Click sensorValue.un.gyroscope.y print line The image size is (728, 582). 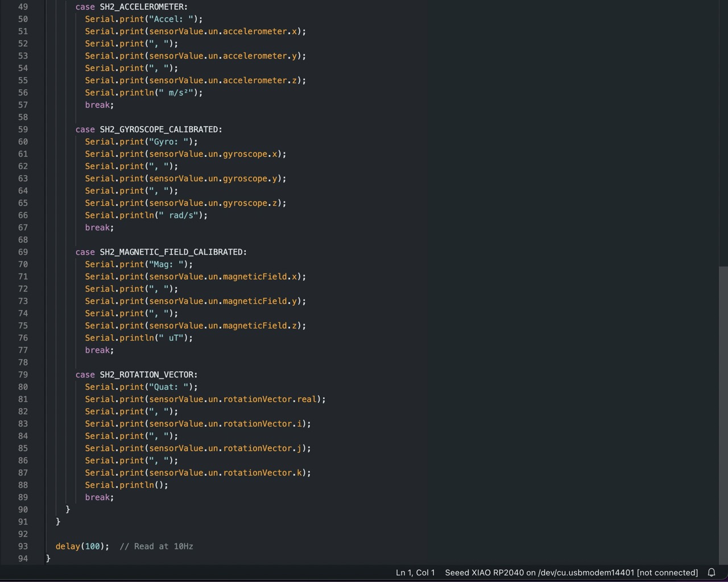pyautogui.click(x=186, y=178)
